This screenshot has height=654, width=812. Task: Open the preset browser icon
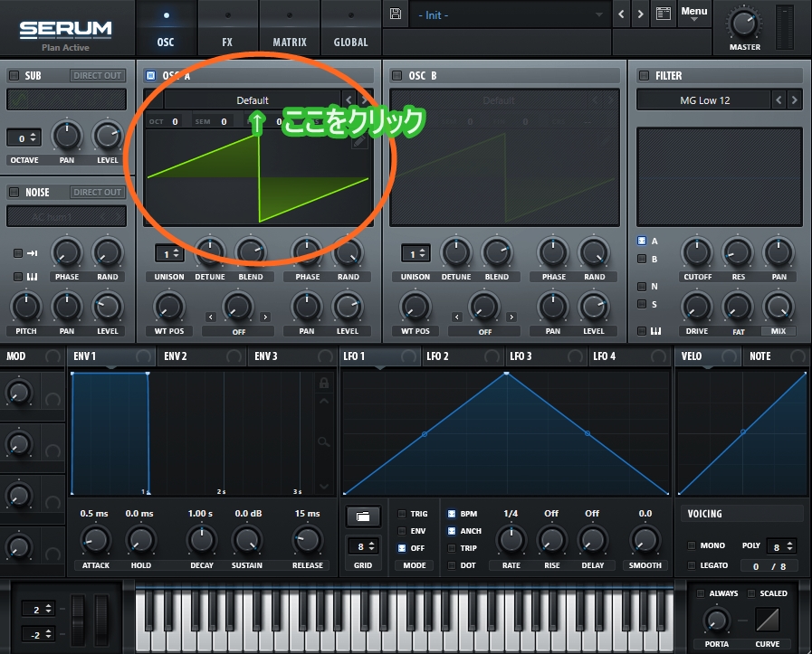(664, 14)
